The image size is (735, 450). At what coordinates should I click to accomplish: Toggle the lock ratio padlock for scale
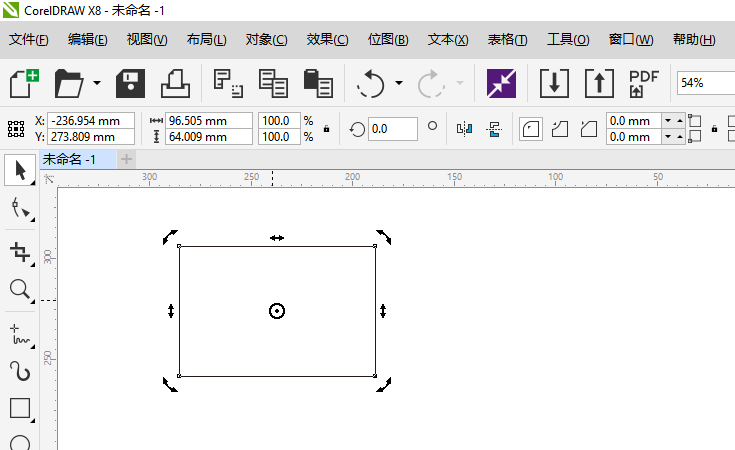327,129
